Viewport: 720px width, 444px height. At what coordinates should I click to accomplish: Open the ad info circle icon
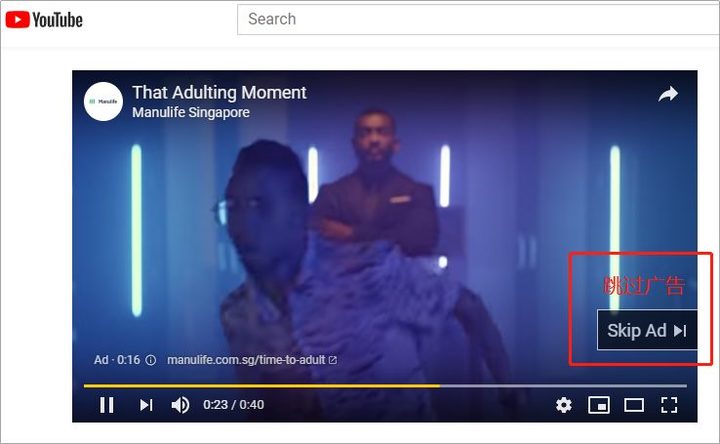coord(151,360)
